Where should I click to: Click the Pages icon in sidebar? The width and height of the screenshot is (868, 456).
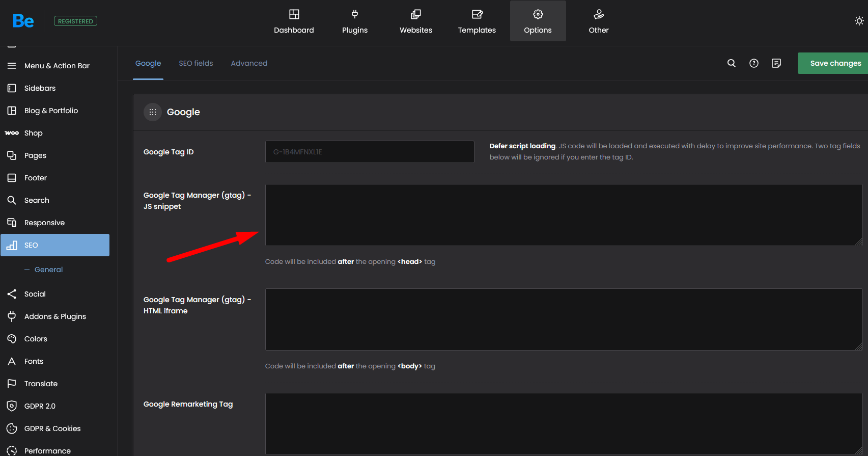12,155
